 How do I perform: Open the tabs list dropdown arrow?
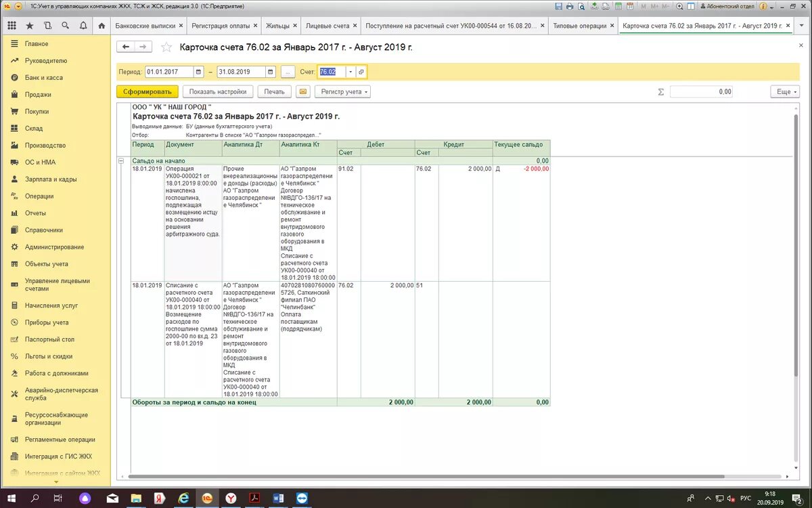[x=801, y=26]
